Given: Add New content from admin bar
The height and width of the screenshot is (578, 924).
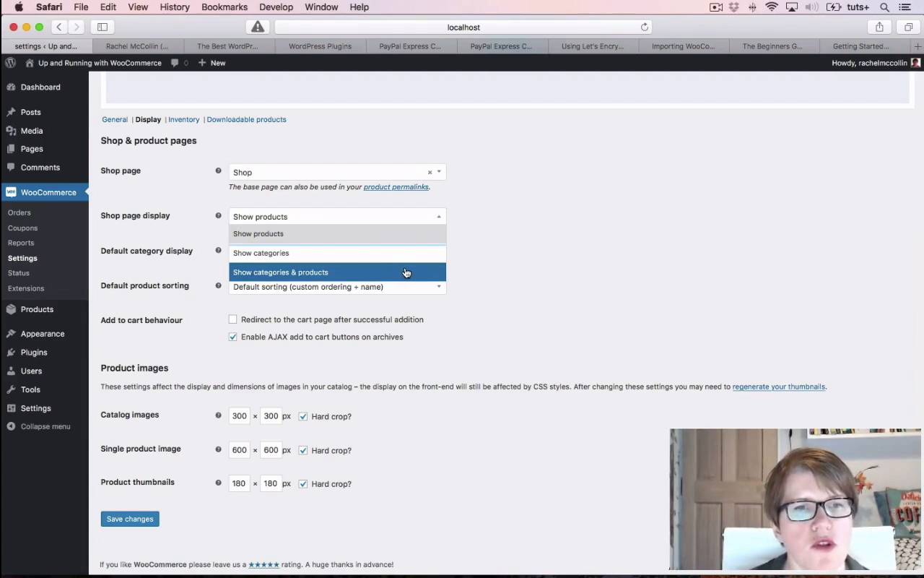Looking at the screenshot, I should point(212,63).
